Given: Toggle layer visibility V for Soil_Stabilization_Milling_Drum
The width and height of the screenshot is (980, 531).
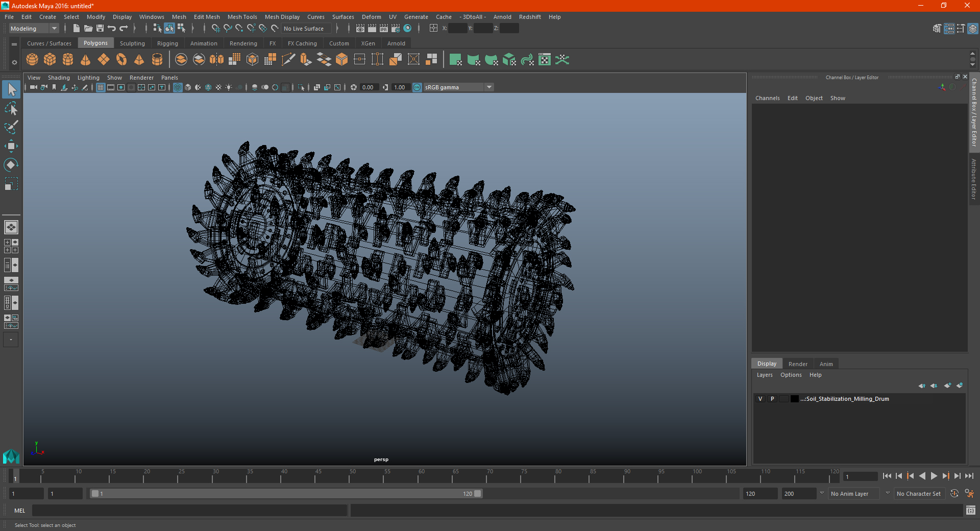Looking at the screenshot, I should (x=760, y=399).
